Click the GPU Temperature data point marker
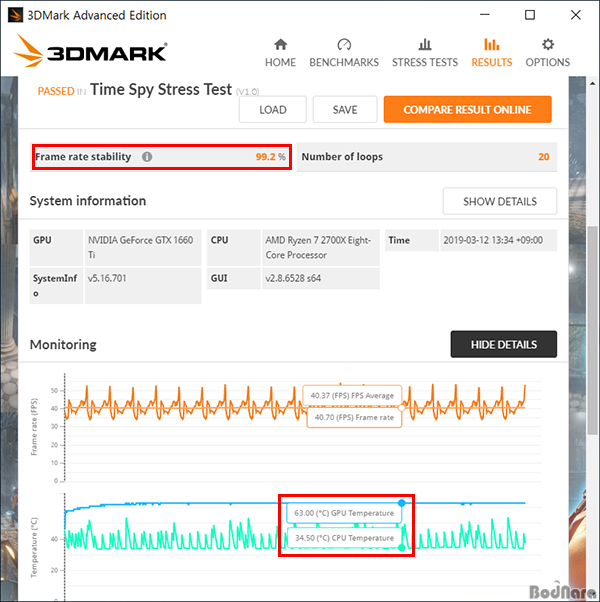Screen dimensions: 600x602 coord(402,503)
